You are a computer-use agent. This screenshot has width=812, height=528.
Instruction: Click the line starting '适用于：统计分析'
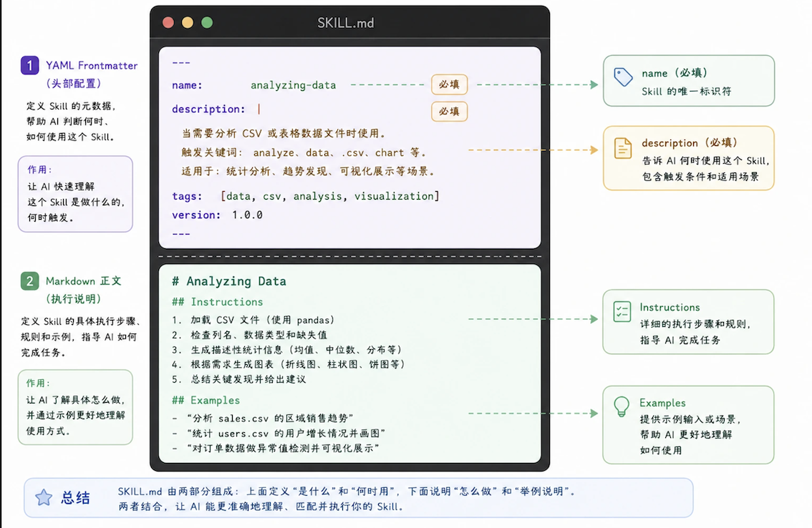click(308, 171)
